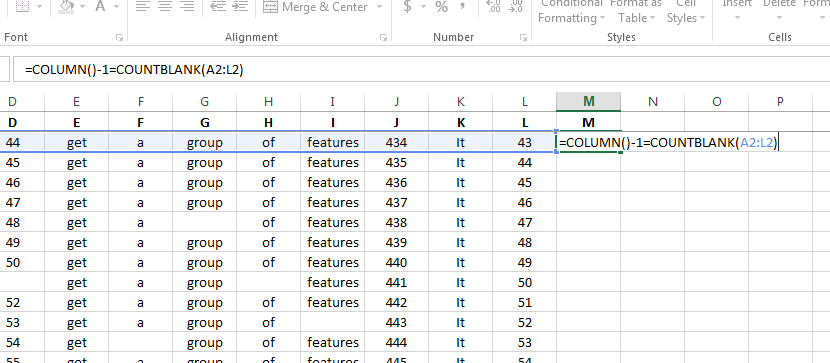Screen dimensions: 830x363
Task: Click Merge & Center button
Action: [315, 7]
